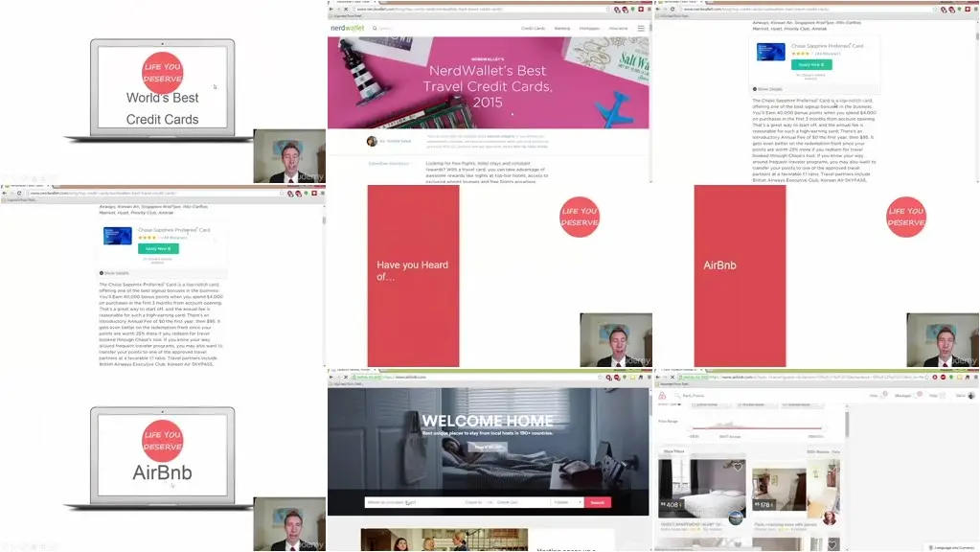Click the host avatar on the 408 listing
980x552 pixels.
click(x=737, y=517)
